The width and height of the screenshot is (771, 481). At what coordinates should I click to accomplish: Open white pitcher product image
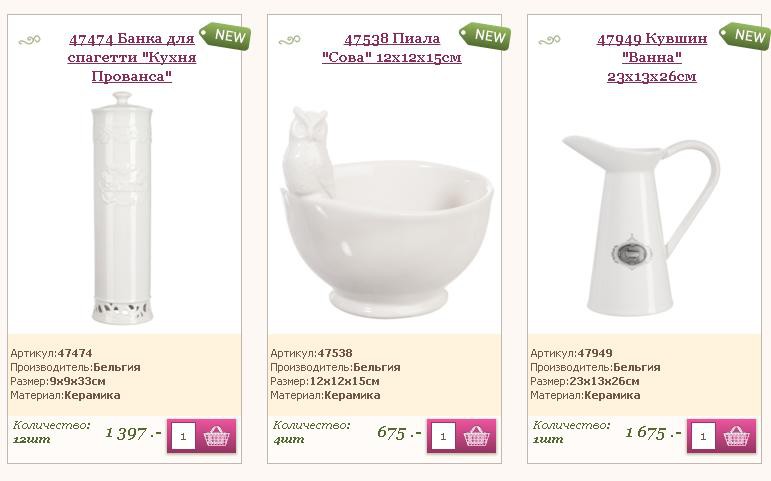coord(641,225)
